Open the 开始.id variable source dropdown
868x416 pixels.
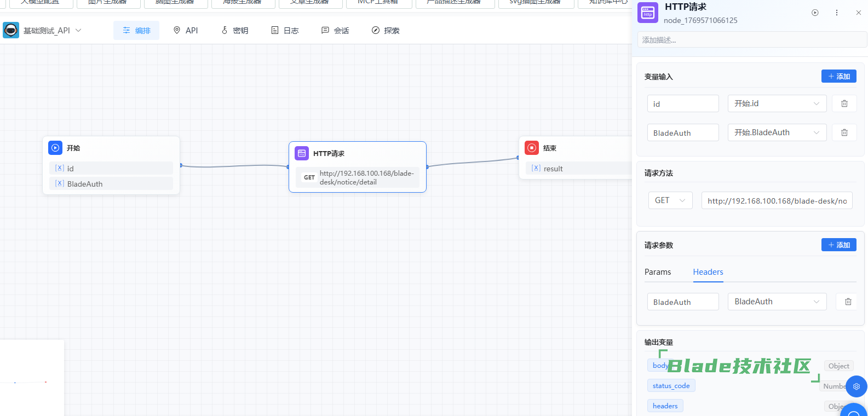(x=777, y=103)
